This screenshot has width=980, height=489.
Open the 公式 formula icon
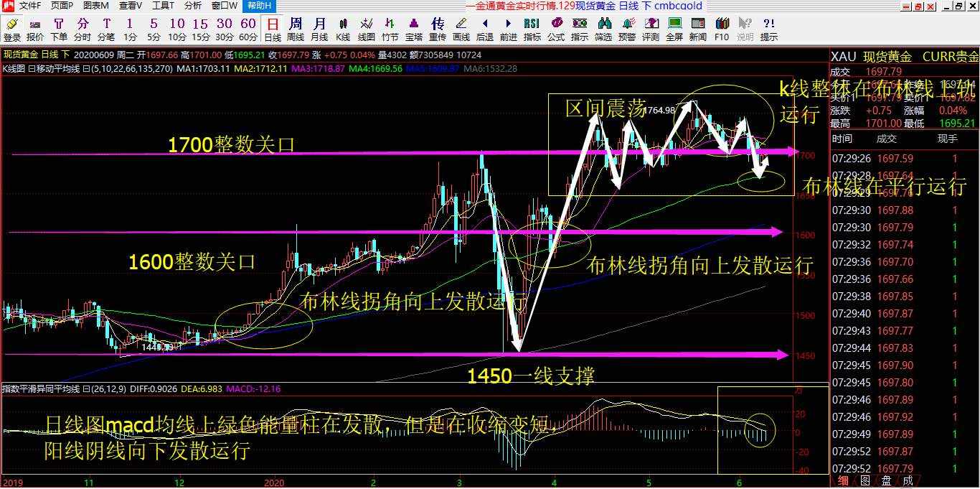tap(556, 29)
